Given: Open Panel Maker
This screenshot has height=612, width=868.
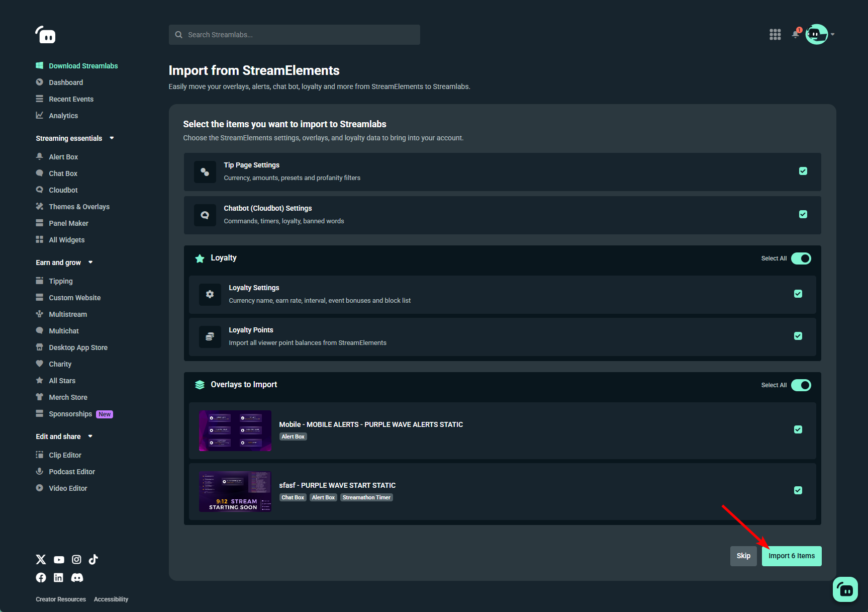Looking at the screenshot, I should click(62, 223).
